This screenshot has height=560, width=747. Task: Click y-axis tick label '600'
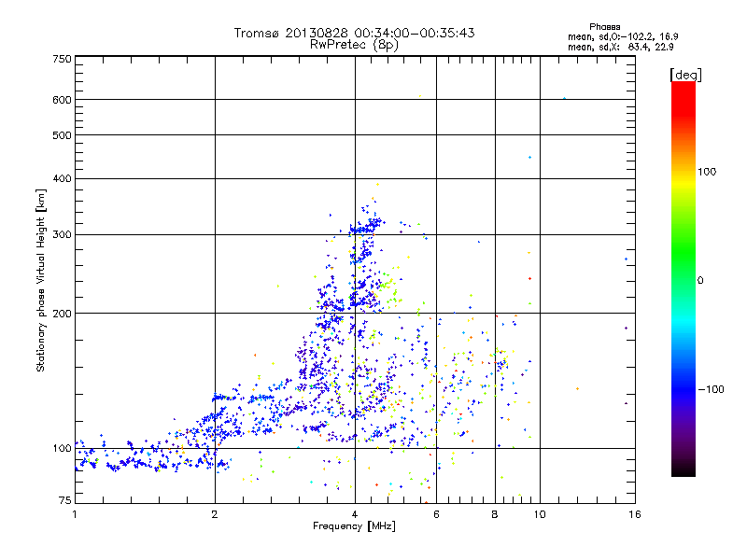[x=62, y=100]
